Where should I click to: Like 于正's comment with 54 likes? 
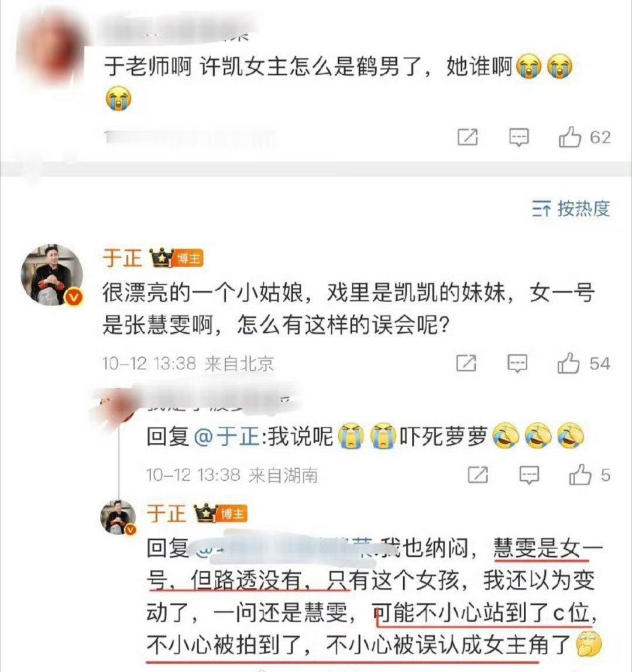[568, 363]
